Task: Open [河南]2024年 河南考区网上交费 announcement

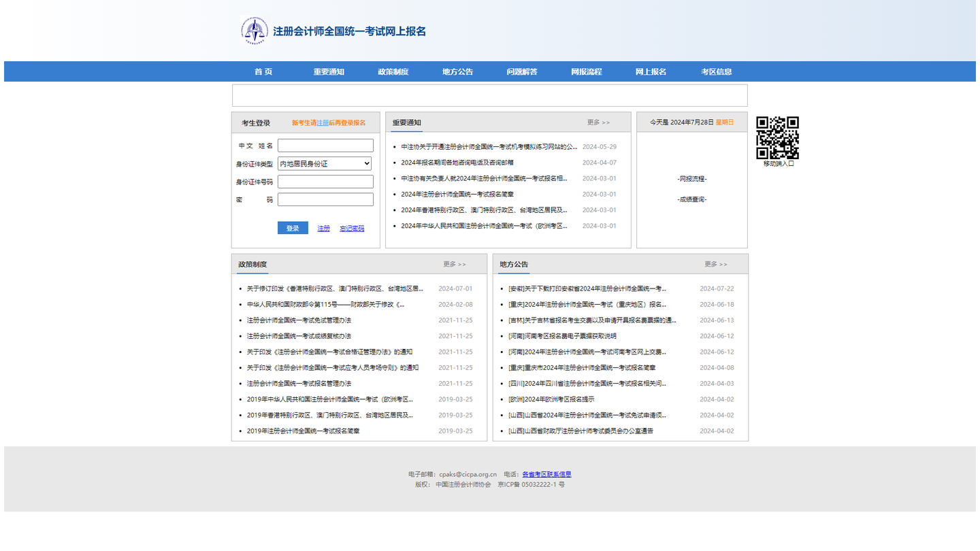Action: tap(587, 352)
